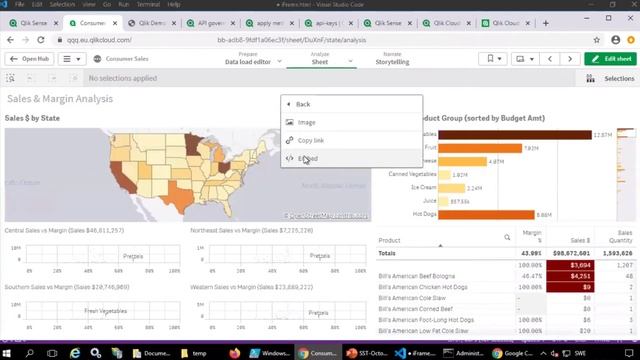The image size is (640, 360).
Task: Step forward in selections
Action: 53,78
